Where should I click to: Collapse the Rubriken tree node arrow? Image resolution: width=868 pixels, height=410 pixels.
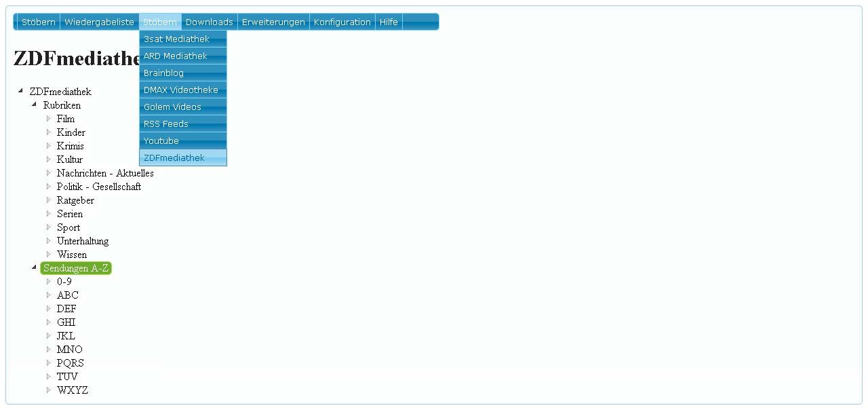35,105
